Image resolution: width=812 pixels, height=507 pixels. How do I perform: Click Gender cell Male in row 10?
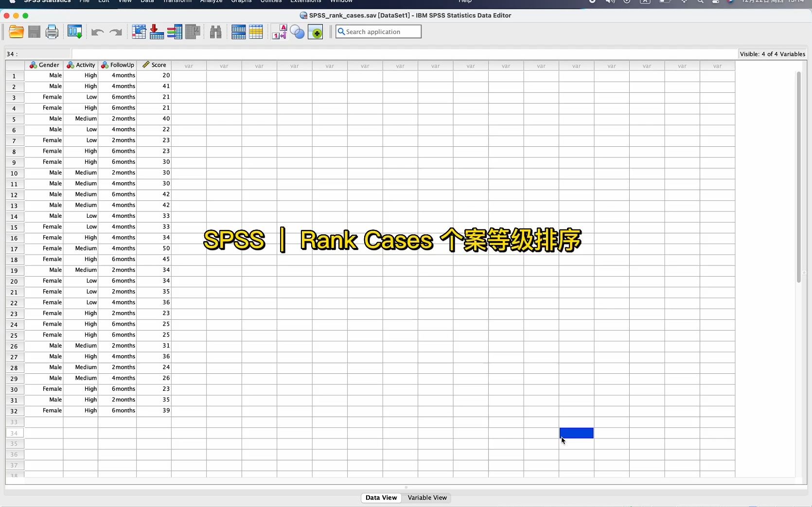(44, 173)
